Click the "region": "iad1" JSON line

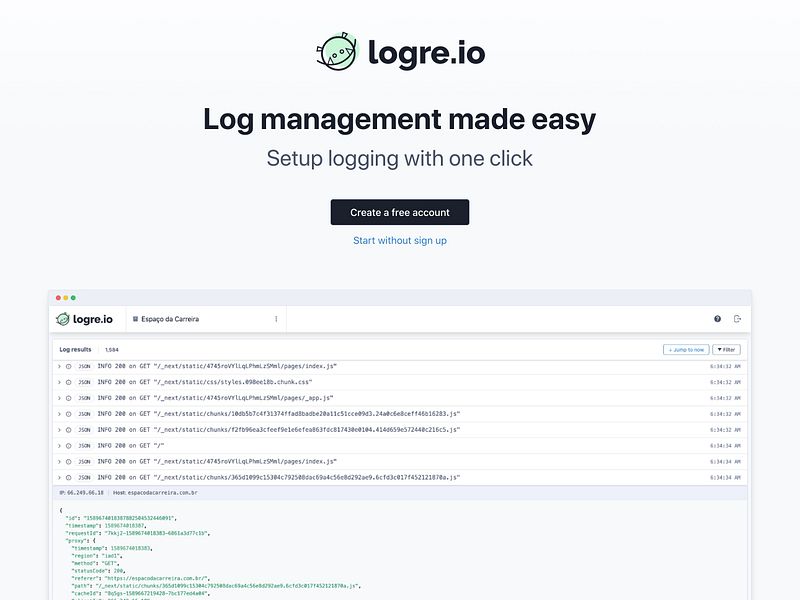96,556
